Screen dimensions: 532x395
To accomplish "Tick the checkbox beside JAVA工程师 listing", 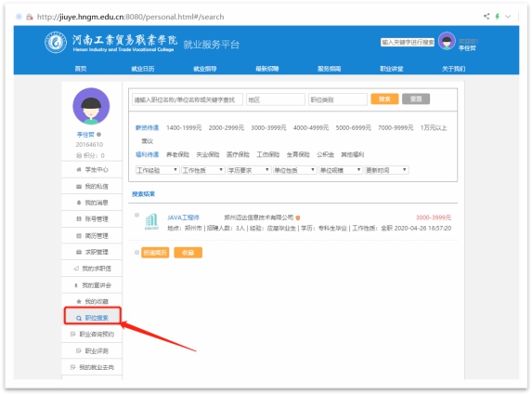I will point(136,215).
